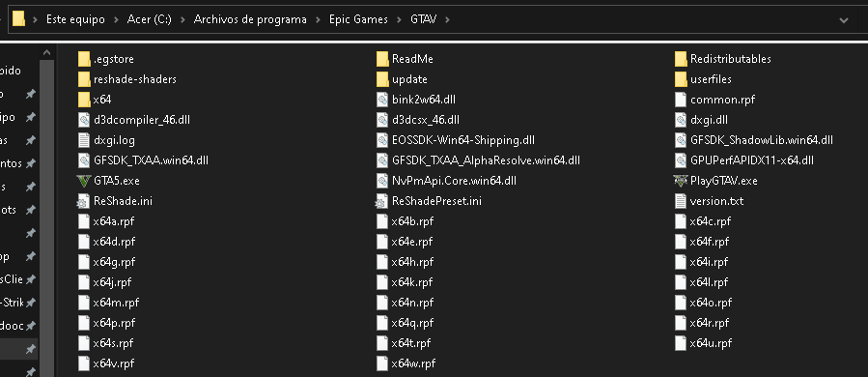868x377 pixels.
Task: Navigate to Acer (C:) in address bar
Action: (x=149, y=19)
